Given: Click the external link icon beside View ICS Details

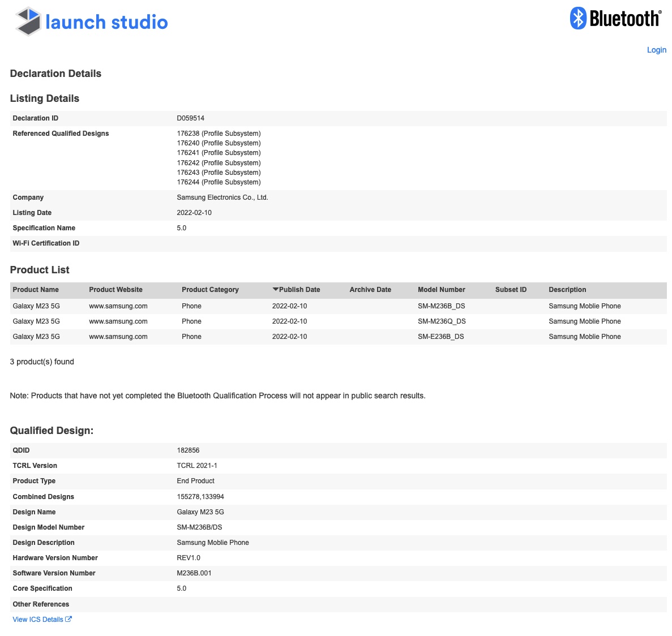Looking at the screenshot, I should click(69, 619).
